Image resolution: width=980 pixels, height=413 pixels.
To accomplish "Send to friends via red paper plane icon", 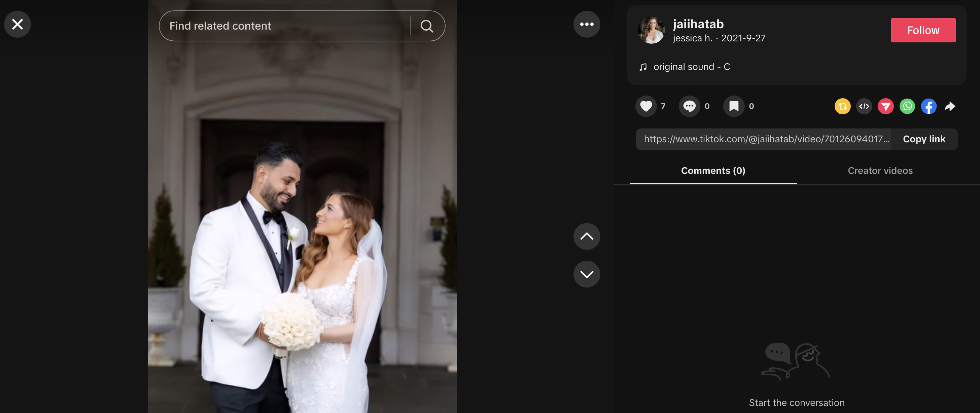I will (886, 106).
